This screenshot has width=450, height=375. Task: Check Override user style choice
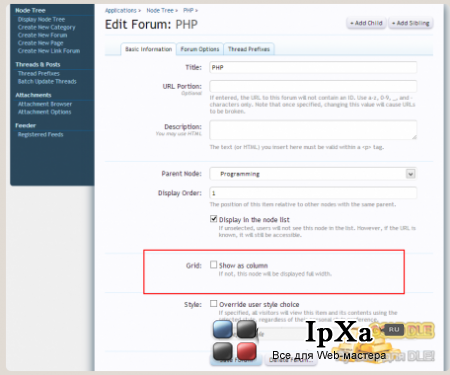(x=213, y=304)
